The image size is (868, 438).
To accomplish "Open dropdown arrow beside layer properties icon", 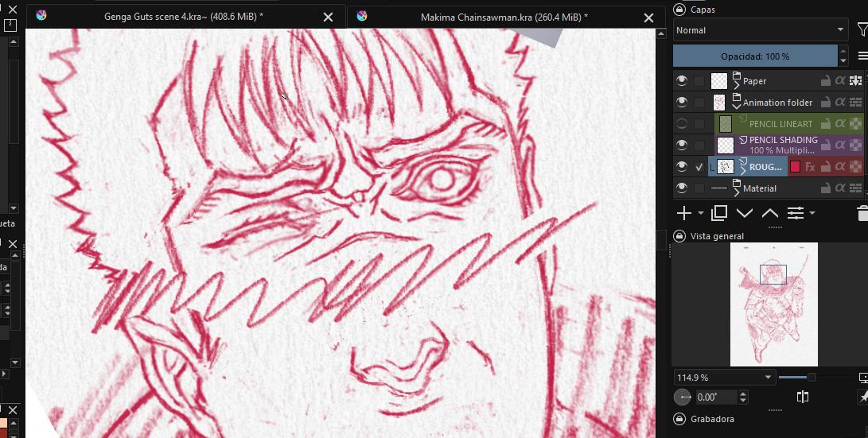I will pos(812,213).
